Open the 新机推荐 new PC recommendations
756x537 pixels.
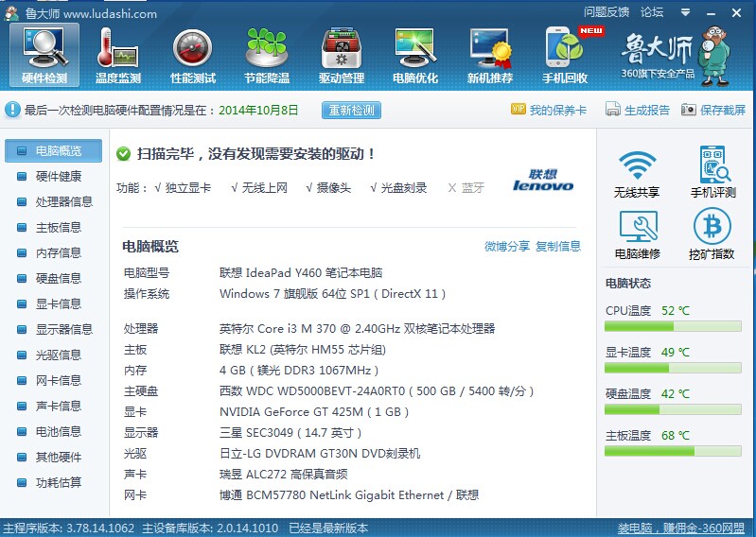[490, 56]
